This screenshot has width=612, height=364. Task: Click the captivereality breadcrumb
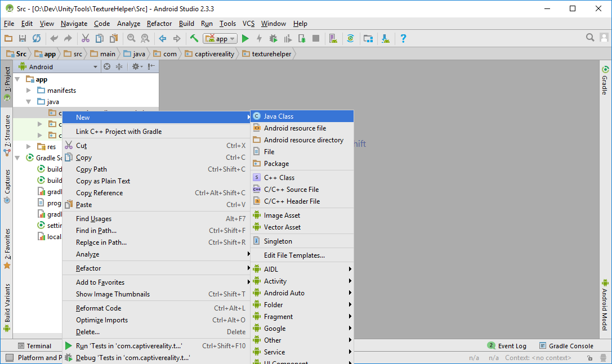tap(210, 54)
